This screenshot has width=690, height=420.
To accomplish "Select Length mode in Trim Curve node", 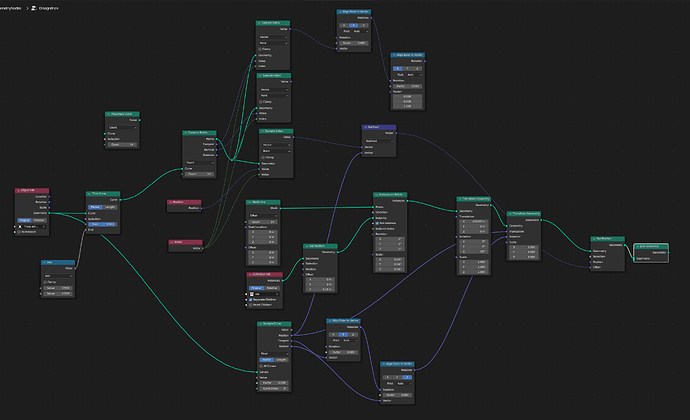I will 110,207.
